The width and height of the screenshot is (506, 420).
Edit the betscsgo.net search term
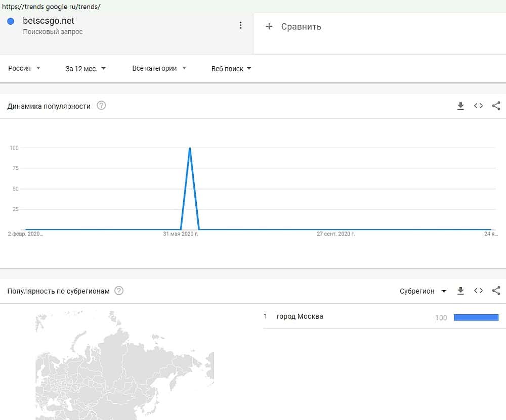pyautogui.click(x=49, y=21)
